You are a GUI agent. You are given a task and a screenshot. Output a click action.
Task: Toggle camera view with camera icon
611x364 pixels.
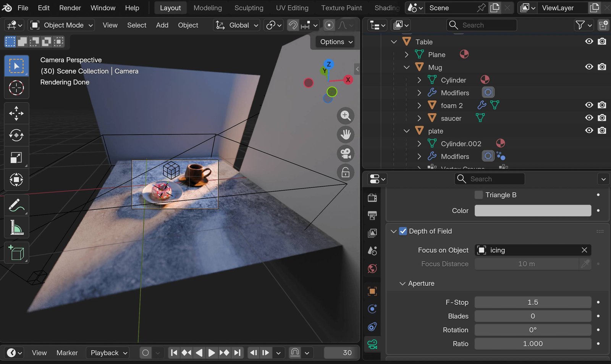coord(346,153)
